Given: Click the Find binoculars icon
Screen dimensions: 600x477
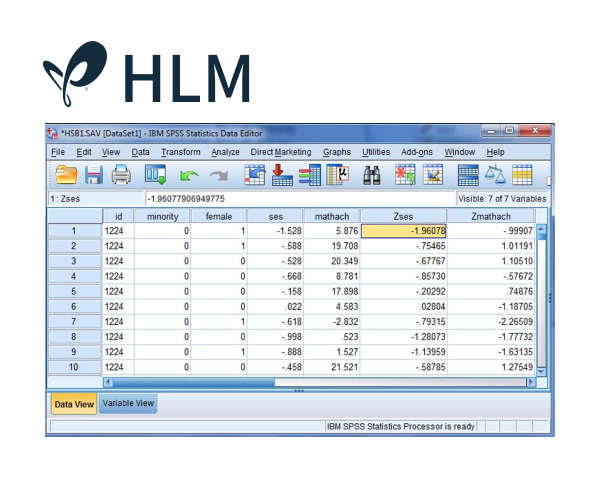Looking at the screenshot, I should tap(372, 176).
